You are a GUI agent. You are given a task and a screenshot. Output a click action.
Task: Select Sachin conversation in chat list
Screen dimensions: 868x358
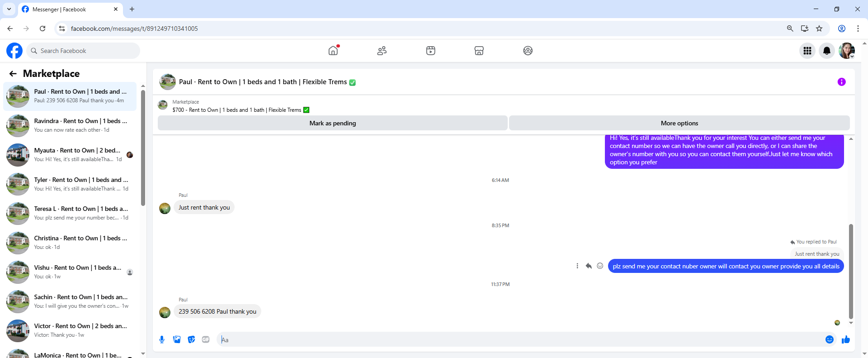pos(70,301)
